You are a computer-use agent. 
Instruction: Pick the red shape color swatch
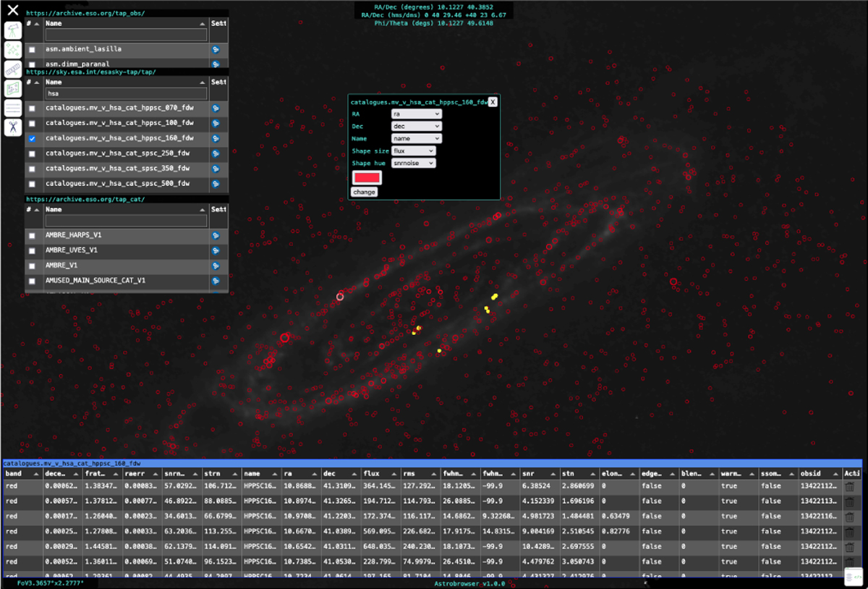click(x=366, y=178)
